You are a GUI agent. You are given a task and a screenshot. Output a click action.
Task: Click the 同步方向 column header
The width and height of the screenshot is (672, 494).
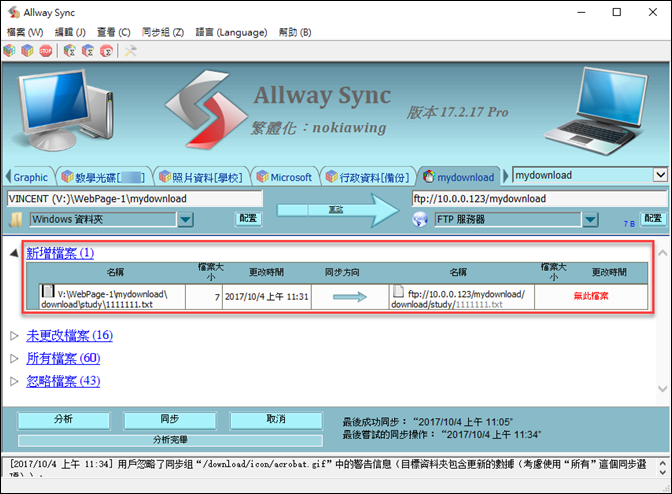tap(342, 272)
